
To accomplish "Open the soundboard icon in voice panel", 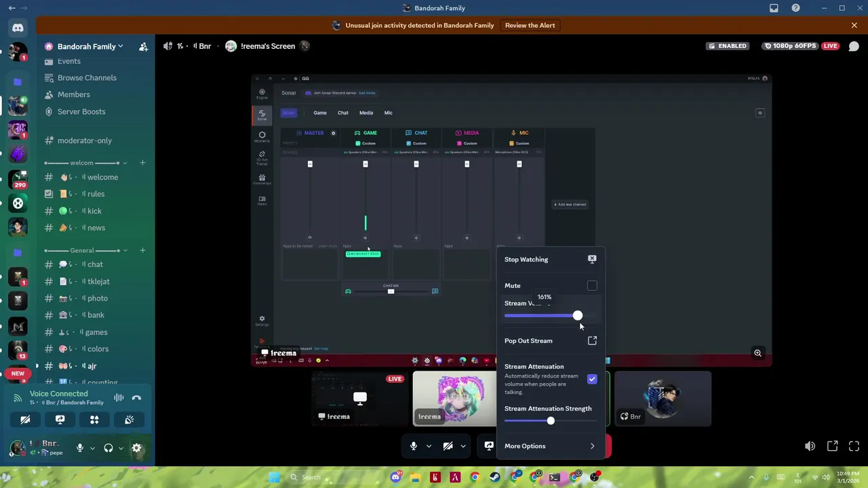I will (x=129, y=420).
